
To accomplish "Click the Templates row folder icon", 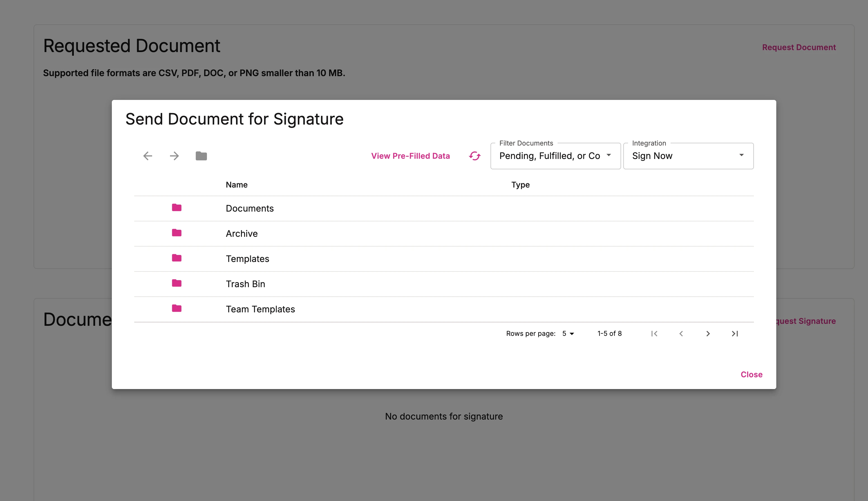I will tap(177, 258).
